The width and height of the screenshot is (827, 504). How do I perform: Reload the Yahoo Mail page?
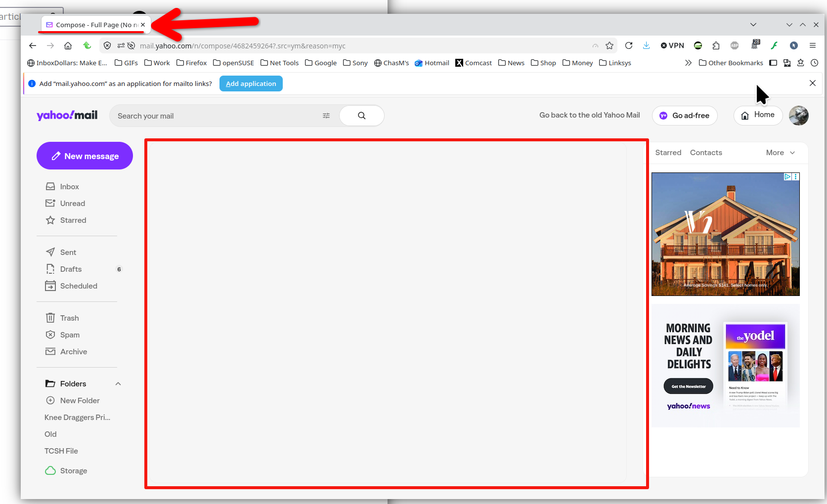coord(629,45)
